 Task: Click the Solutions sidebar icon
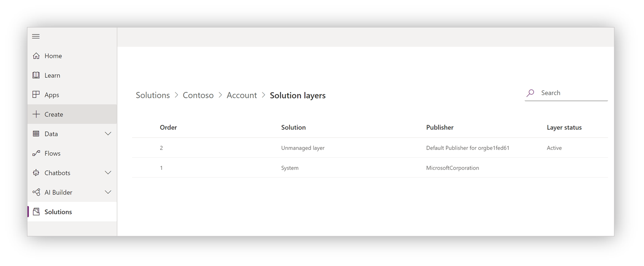36,212
